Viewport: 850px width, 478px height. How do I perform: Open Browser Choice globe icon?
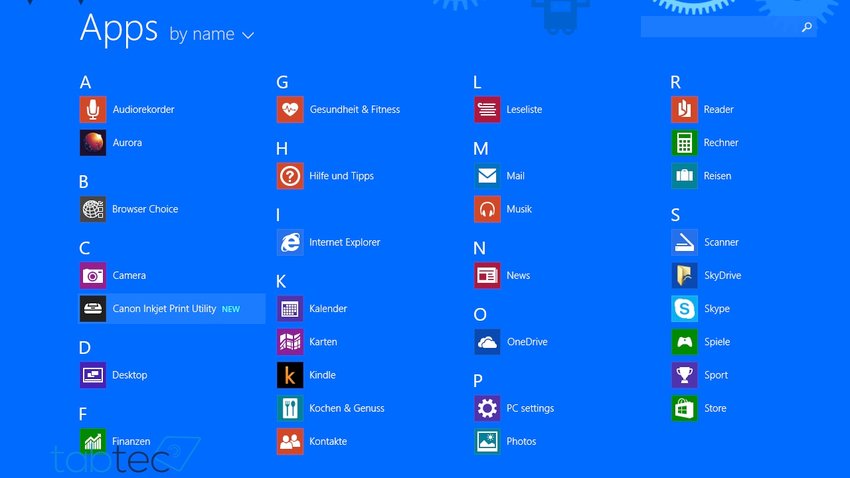93,209
